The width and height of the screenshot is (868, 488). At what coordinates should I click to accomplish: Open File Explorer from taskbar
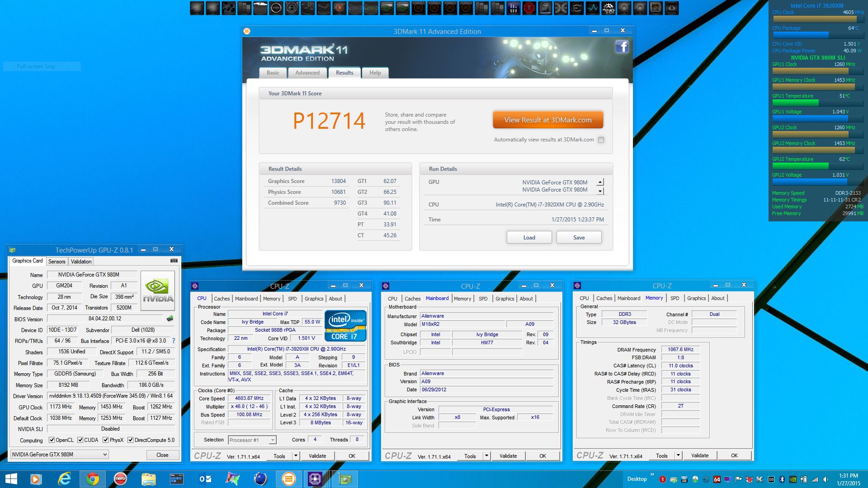148,479
